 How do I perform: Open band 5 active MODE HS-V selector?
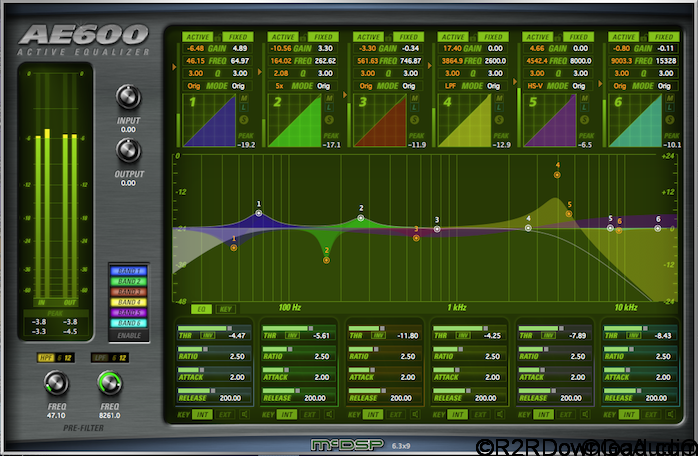coord(535,86)
